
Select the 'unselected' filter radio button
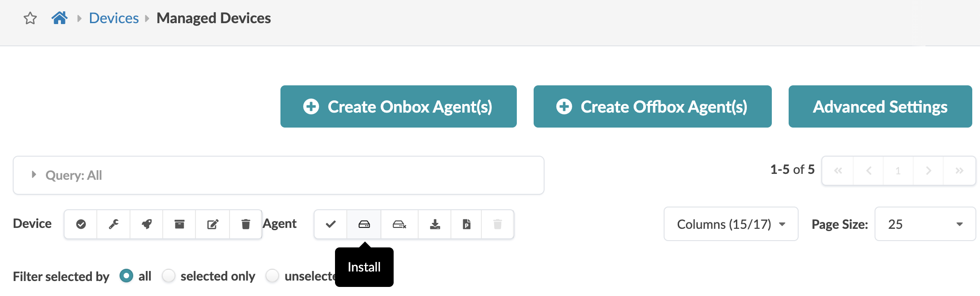[272, 276]
